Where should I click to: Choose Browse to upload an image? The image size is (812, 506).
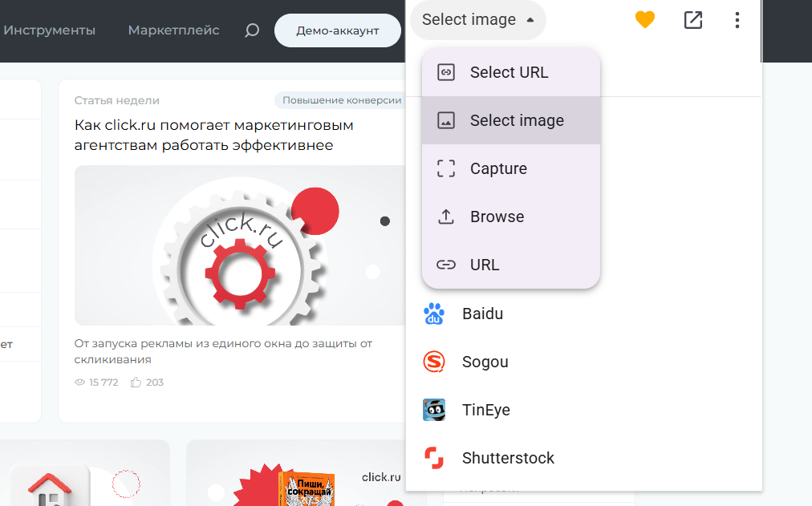click(x=496, y=217)
